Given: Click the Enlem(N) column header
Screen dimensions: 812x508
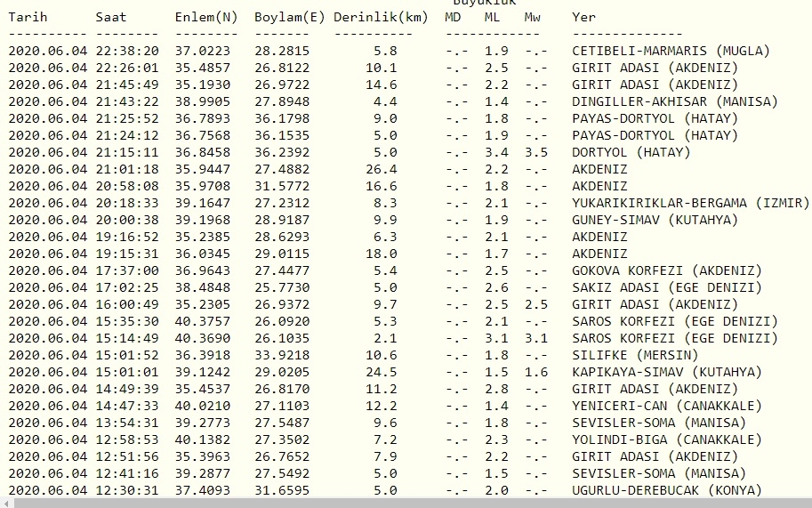Looking at the screenshot, I should (x=206, y=17).
